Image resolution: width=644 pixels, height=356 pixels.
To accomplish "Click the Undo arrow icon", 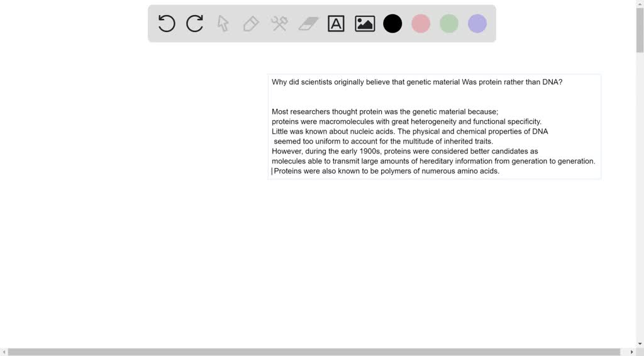I will pos(167,23).
